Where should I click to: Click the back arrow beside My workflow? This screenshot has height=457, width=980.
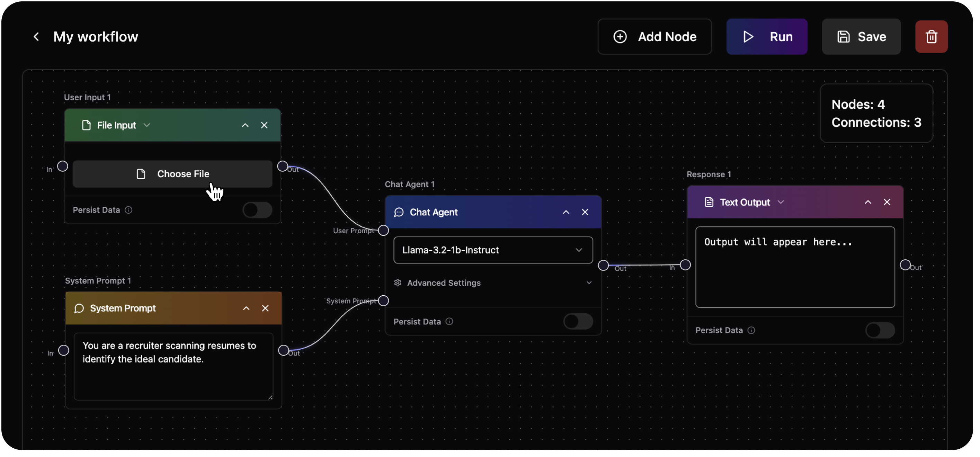pyautogui.click(x=36, y=36)
